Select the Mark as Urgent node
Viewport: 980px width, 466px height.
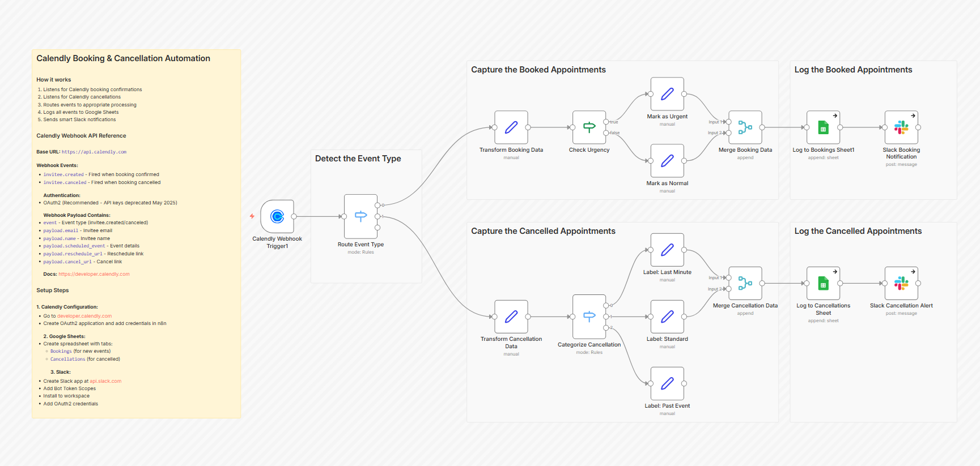point(667,94)
